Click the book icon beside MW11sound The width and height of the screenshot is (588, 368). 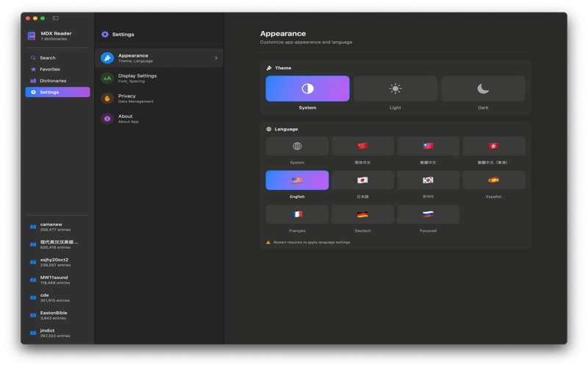33,280
